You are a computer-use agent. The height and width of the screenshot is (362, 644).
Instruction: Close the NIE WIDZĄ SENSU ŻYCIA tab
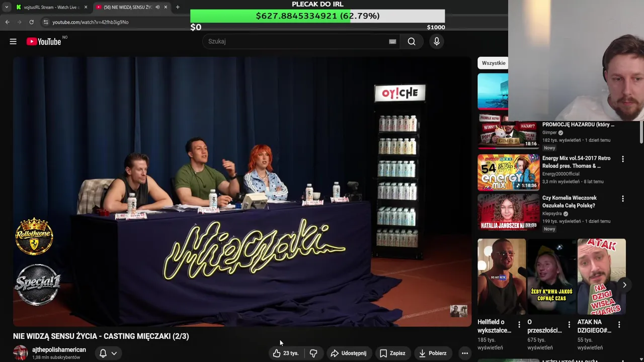tap(166, 7)
